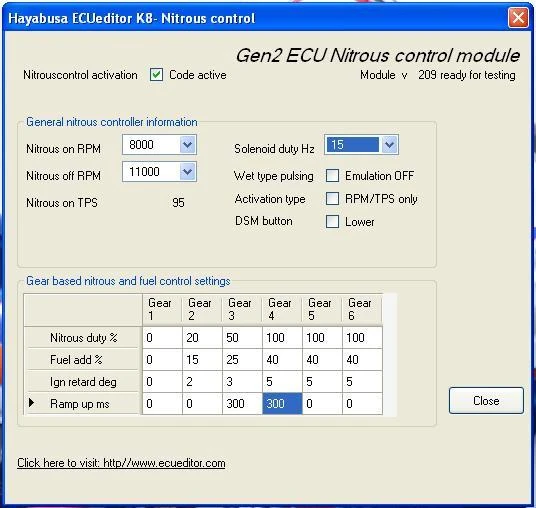Enable Wet type pulsing Emulation OFF checkbox
Screen dimensions: 536x508
coord(332,176)
